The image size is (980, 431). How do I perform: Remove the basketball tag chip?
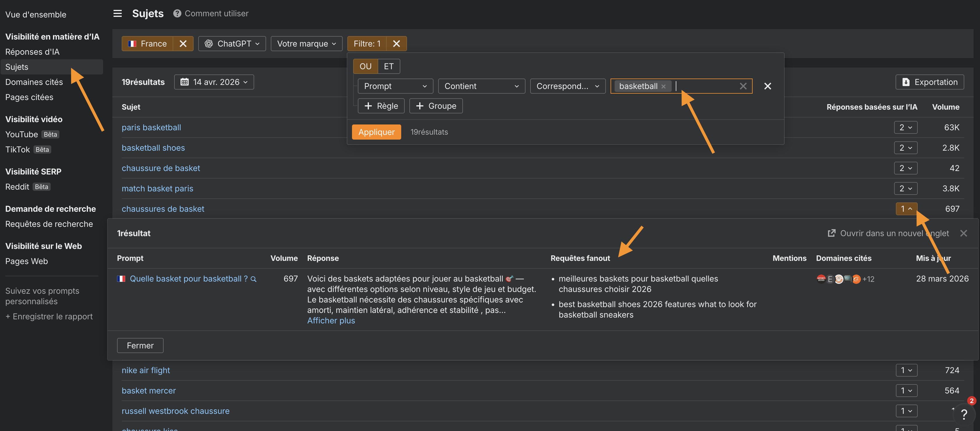click(x=664, y=86)
